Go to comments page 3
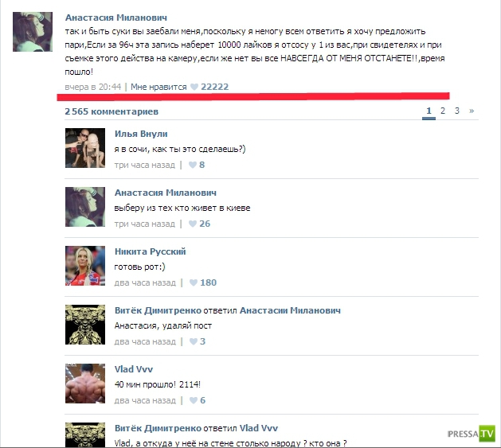The image size is (501, 448). [457, 111]
